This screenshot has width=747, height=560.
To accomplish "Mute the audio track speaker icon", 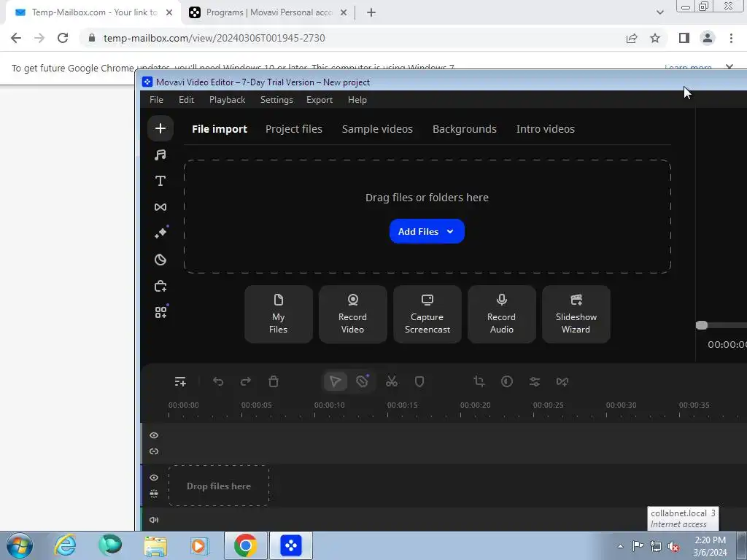I will pyautogui.click(x=154, y=520).
